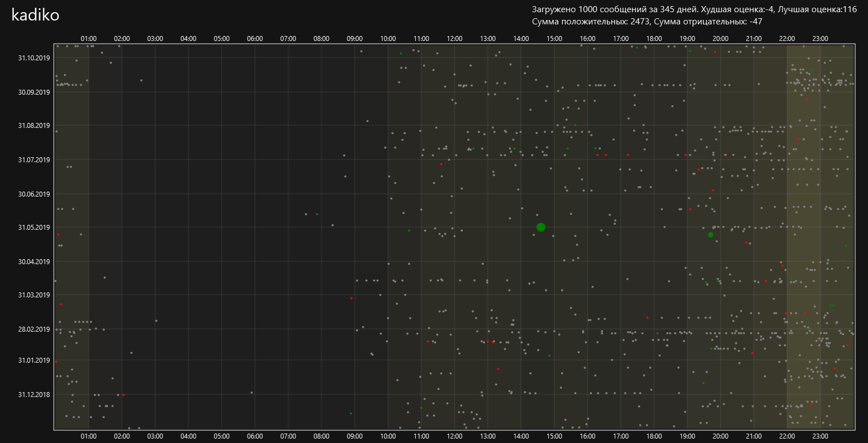Click the 11:00 label on the bottom axis

pyautogui.click(x=421, y=436)
